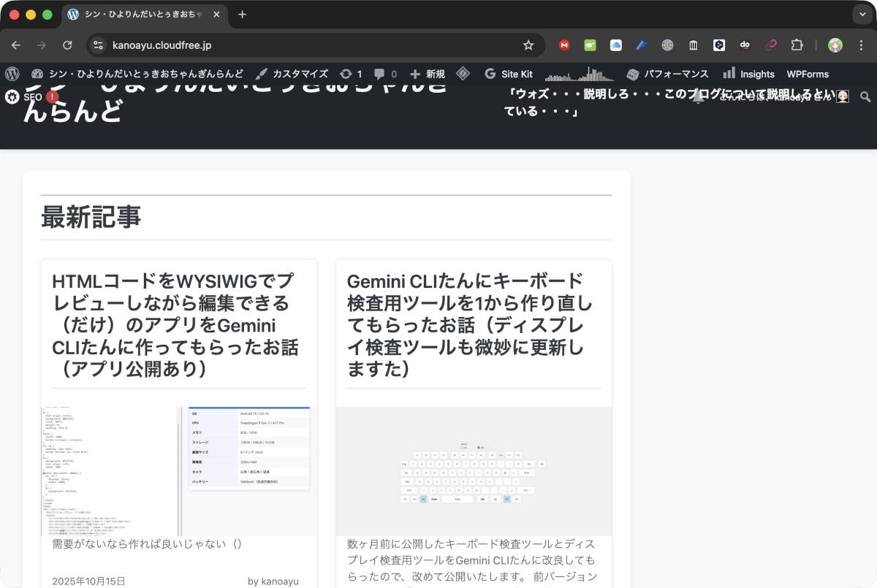Open the HTMLコードをWYSIWIG article title
877x588 pixels.
pyautogui.click(x=174, y=324)
